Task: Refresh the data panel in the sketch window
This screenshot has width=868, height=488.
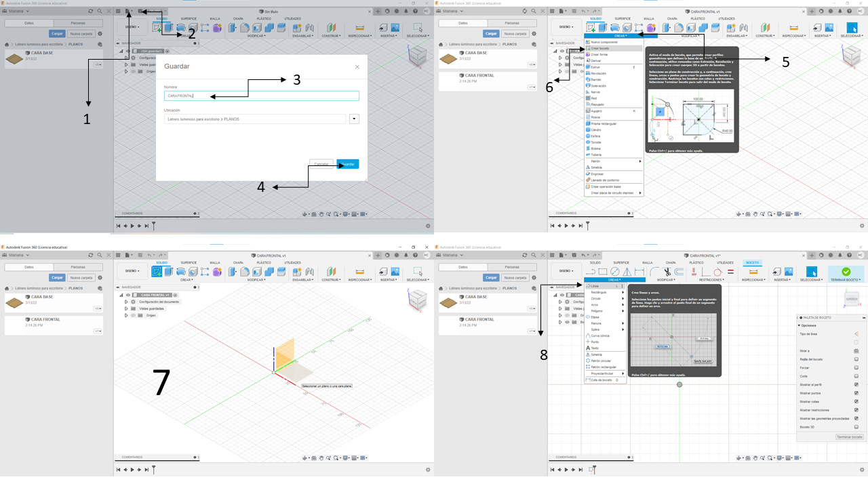Action: (526, 255)
